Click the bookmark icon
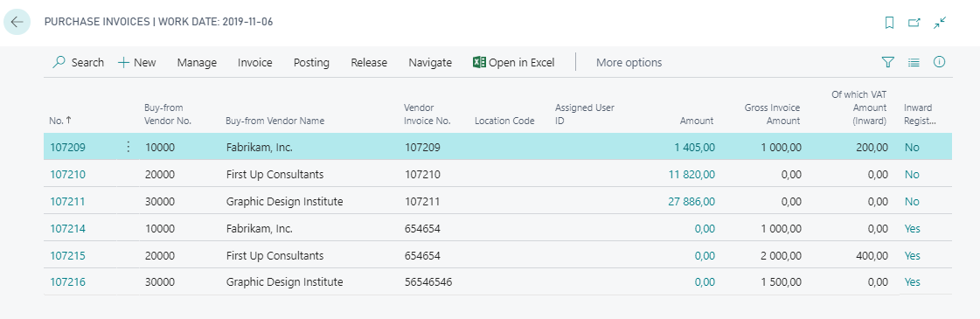 pyautogui.click(x=889, y=23)
